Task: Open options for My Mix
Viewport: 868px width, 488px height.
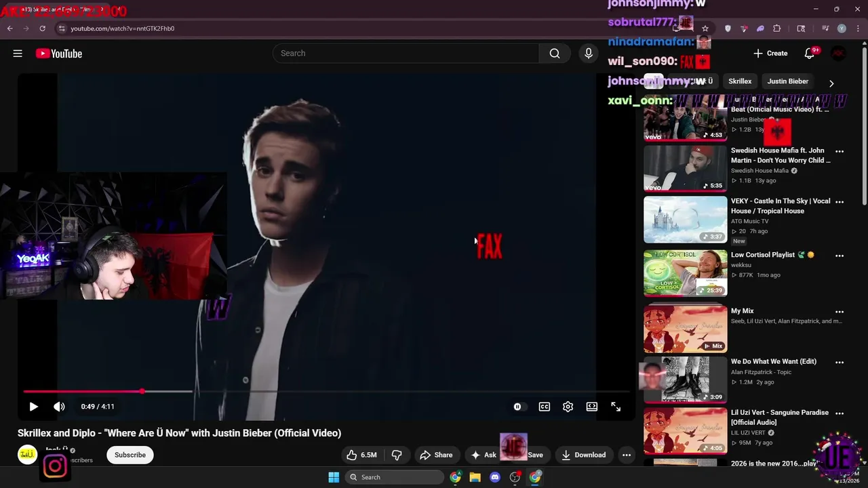Action: 840,312
